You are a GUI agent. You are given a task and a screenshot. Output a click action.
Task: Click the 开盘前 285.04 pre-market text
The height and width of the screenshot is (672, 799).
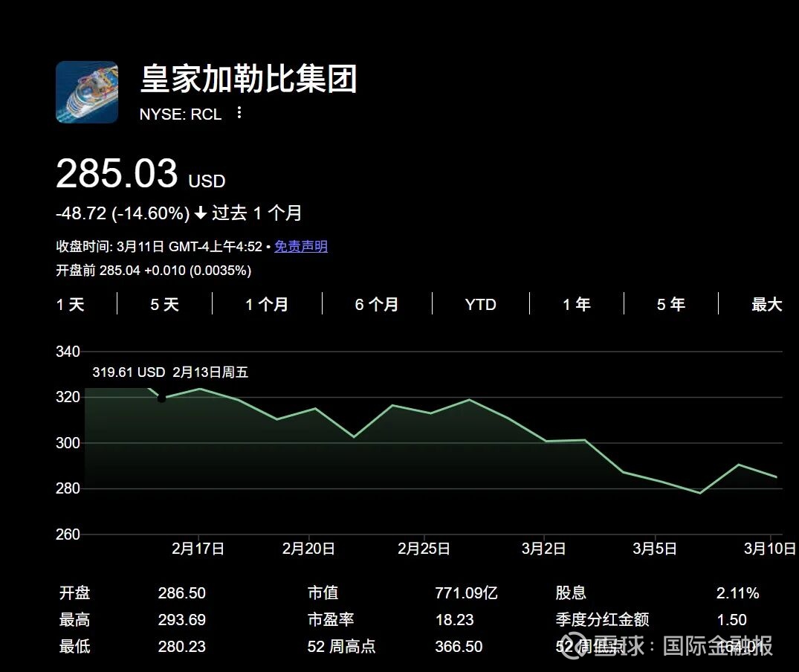(153, 271)
